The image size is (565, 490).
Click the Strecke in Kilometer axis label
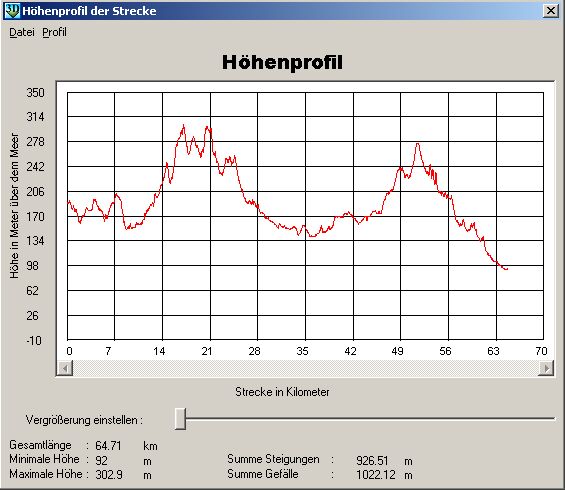282,392
